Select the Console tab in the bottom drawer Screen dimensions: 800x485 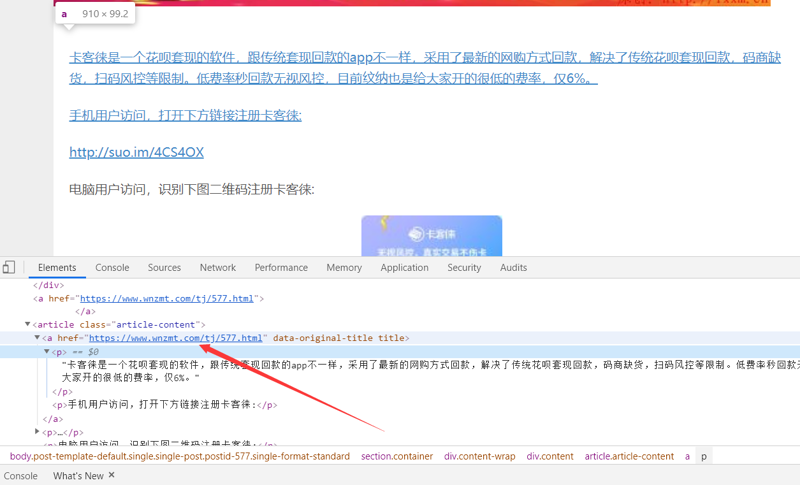click(x=20, y=476)
